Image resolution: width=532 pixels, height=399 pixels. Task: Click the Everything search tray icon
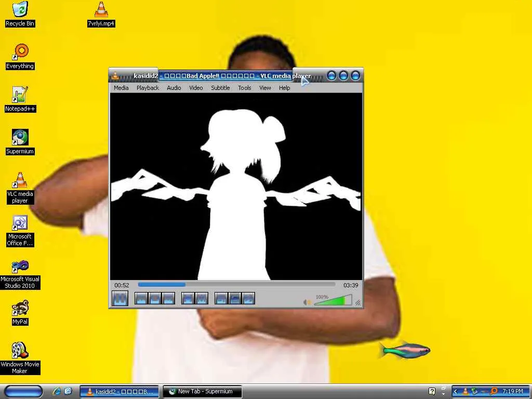tap(495, 392)
